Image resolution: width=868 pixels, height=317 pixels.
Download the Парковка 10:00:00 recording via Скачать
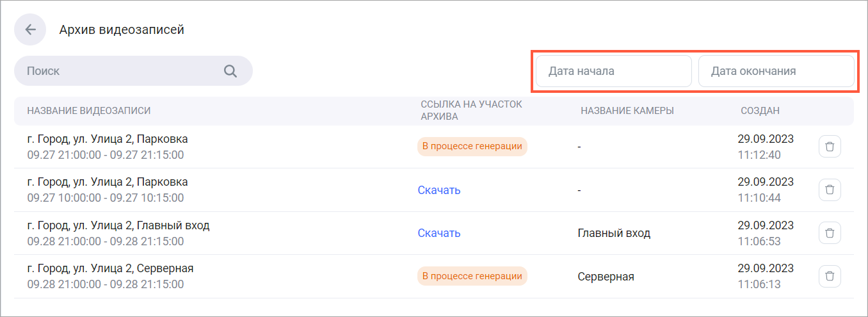(x=439, y=190)
